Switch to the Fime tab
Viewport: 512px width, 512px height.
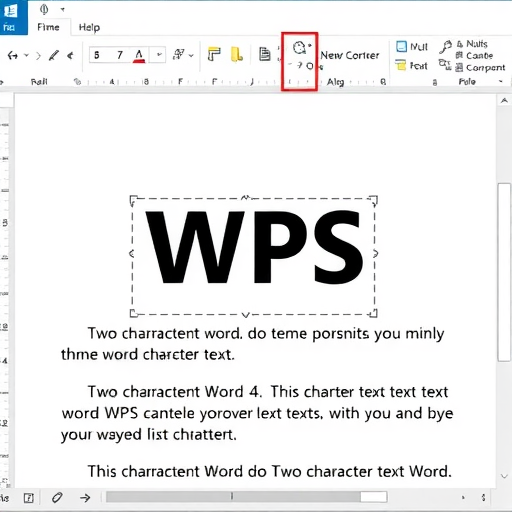[48, 27]
